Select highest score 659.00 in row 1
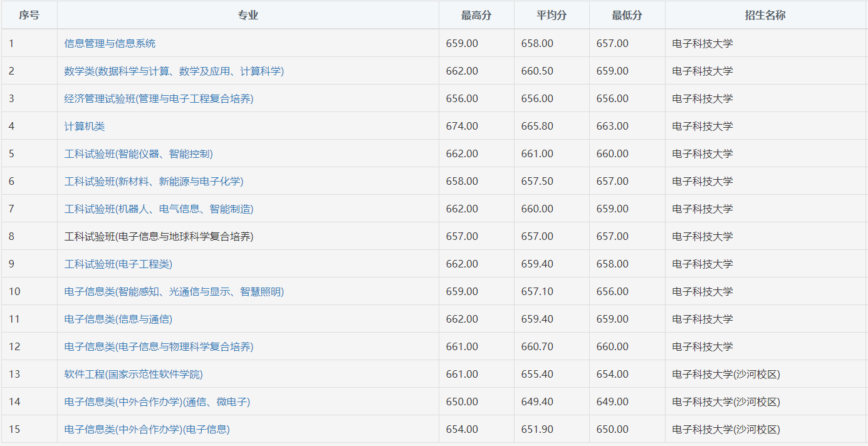 coord(462,43)
